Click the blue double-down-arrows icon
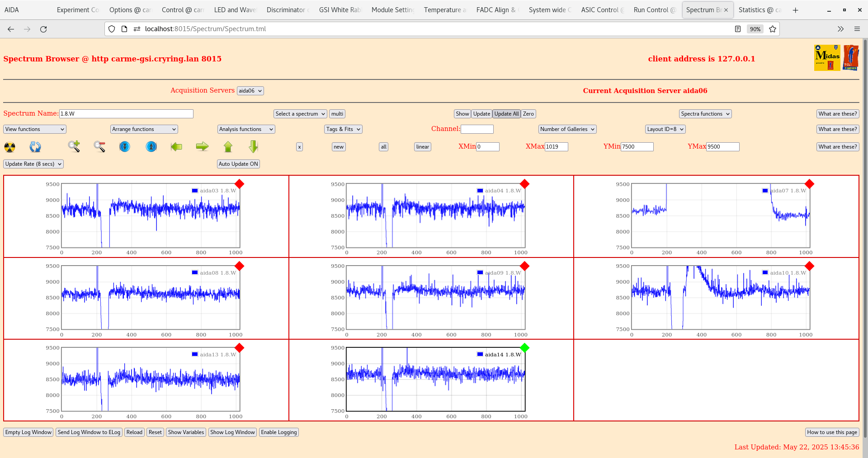This screenshot has height=458, width=868. click(125, 146)
